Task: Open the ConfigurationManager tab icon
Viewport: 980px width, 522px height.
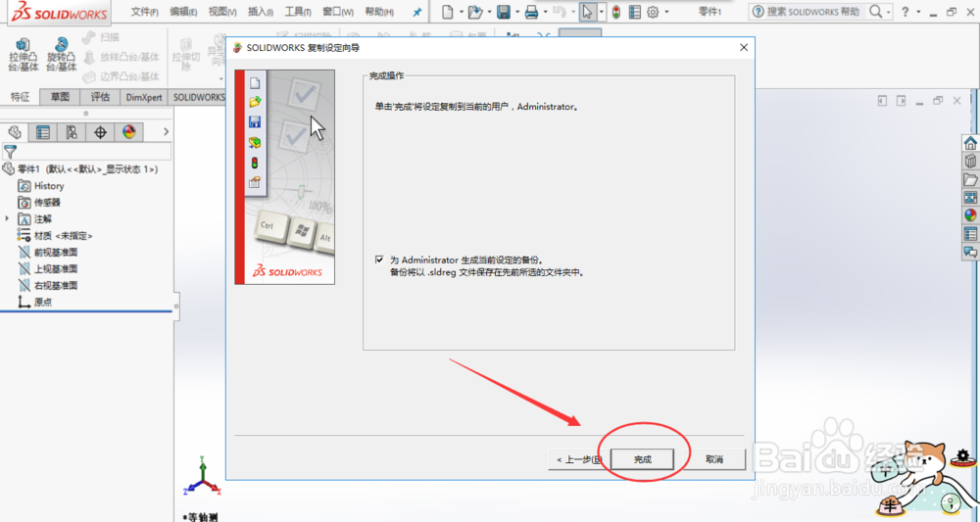Action: point(72,132)
